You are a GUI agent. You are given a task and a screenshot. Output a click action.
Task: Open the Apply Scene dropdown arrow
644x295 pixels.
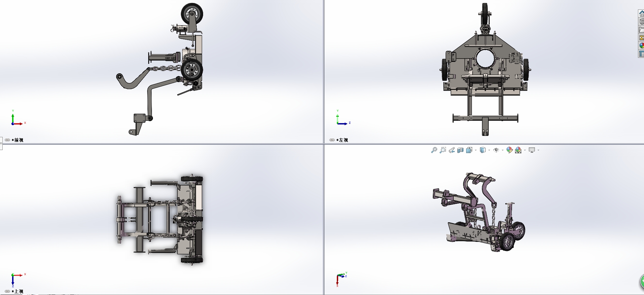pos(525,150)
